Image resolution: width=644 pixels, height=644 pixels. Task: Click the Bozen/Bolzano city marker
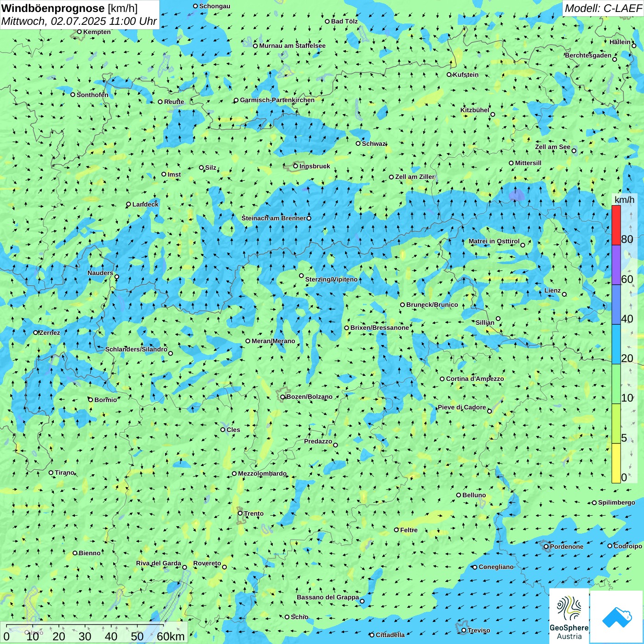coord(283,397)
